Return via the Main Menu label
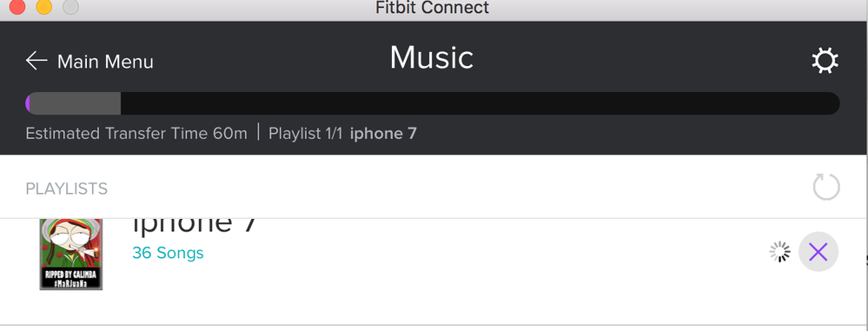Viewport: 868px width, 331px height. pos(105,62)
